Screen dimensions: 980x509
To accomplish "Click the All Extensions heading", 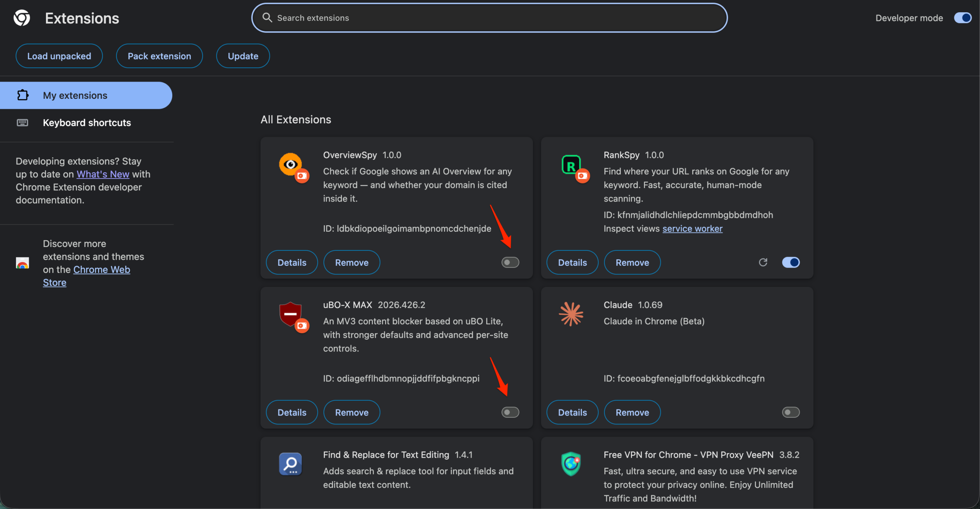I will [x=296, y=119].
